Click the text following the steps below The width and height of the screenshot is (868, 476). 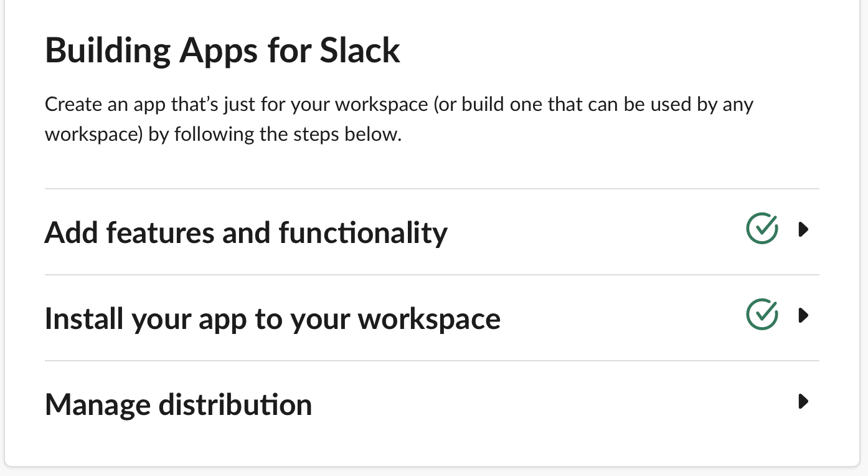288,135
